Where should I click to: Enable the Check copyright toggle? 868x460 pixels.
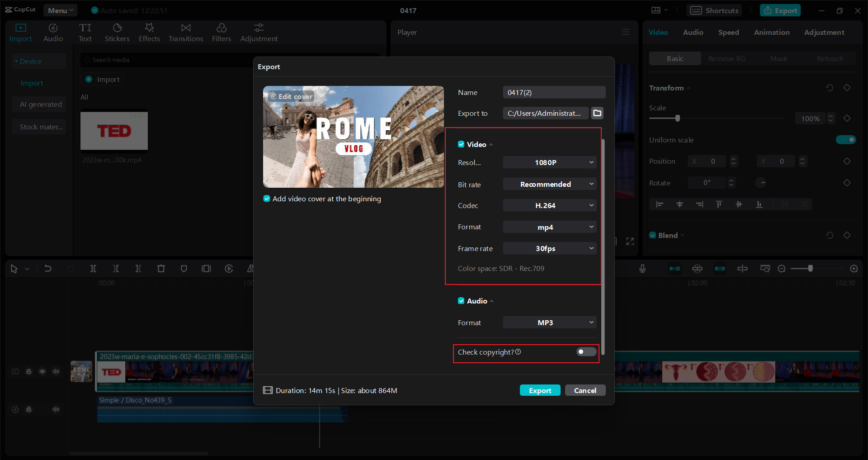(x=585, y=352)
